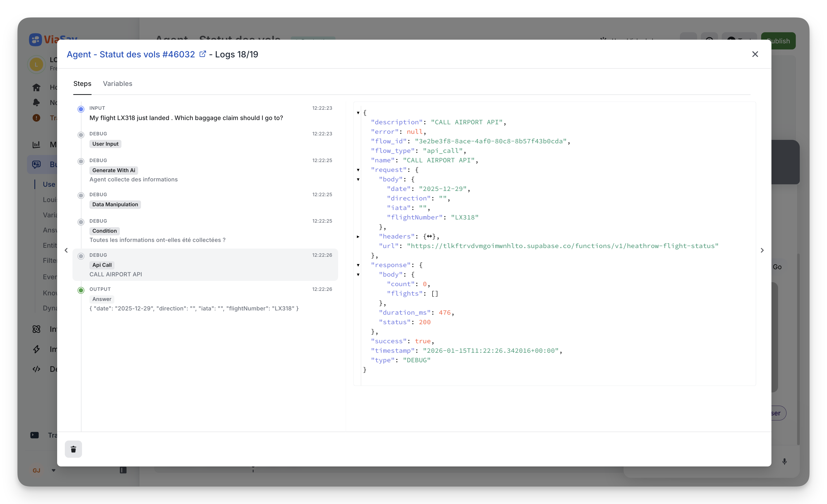827x504 pixels.
Task: Select the Steps tab
Action: click(82, 84)
